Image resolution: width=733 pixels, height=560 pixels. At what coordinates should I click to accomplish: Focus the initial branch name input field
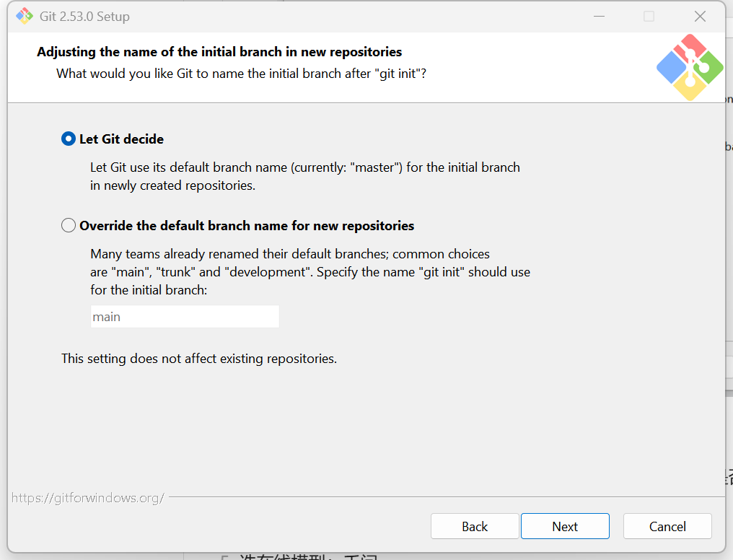pyautogui.click(x=185, y=317)
